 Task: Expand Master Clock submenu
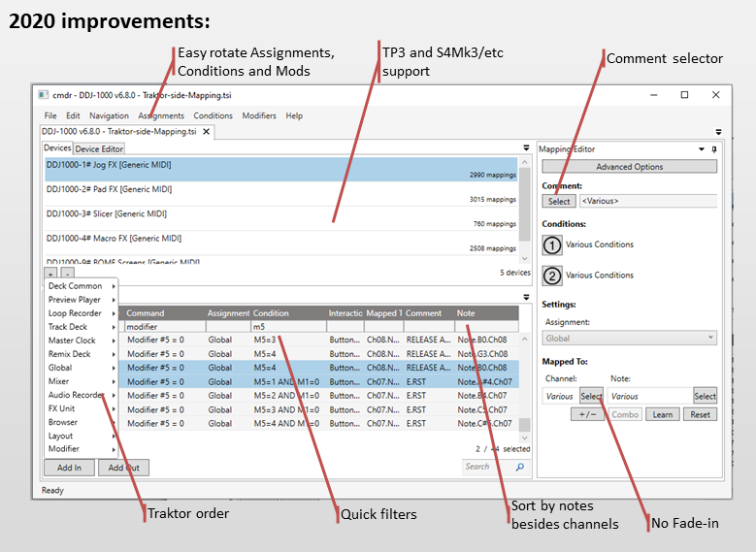tap(81, 341)
